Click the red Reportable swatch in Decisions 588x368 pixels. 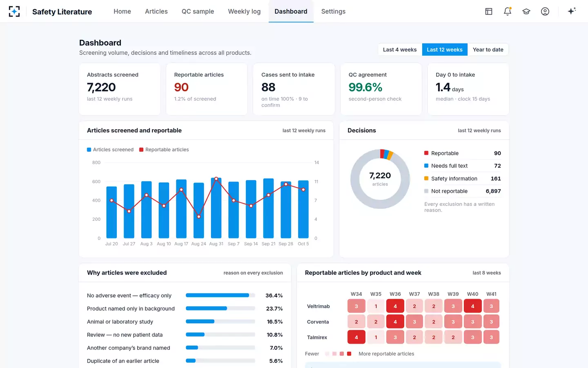(x=426, y=153)
